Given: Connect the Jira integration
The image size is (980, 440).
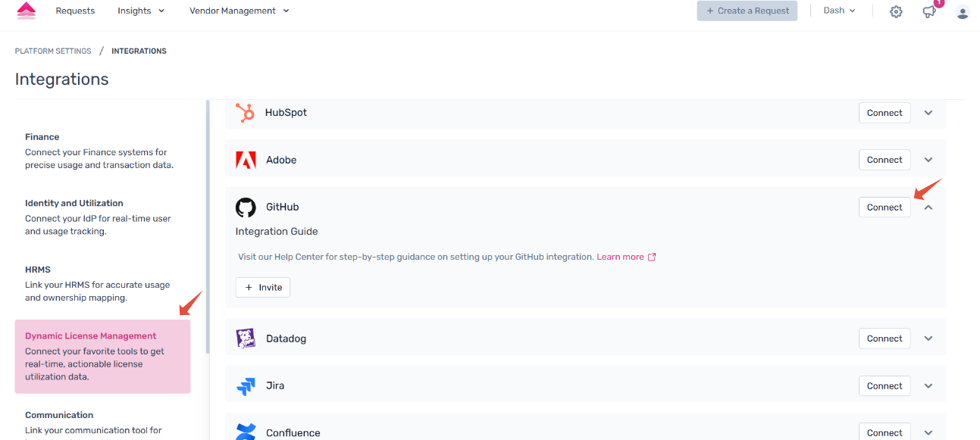Looking at the screenshot, I should point(885,385).
